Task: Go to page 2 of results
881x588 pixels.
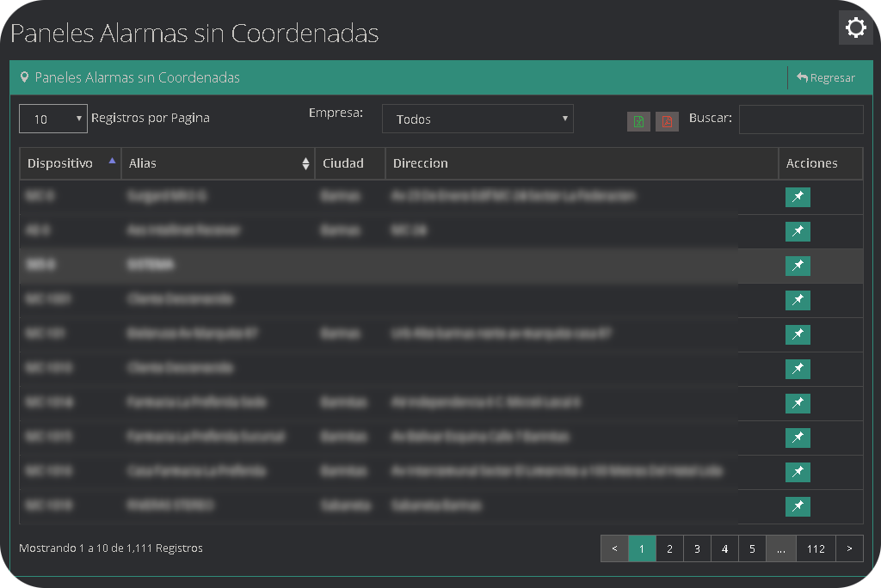Action: pyautogui.click(x=669, y=548)
